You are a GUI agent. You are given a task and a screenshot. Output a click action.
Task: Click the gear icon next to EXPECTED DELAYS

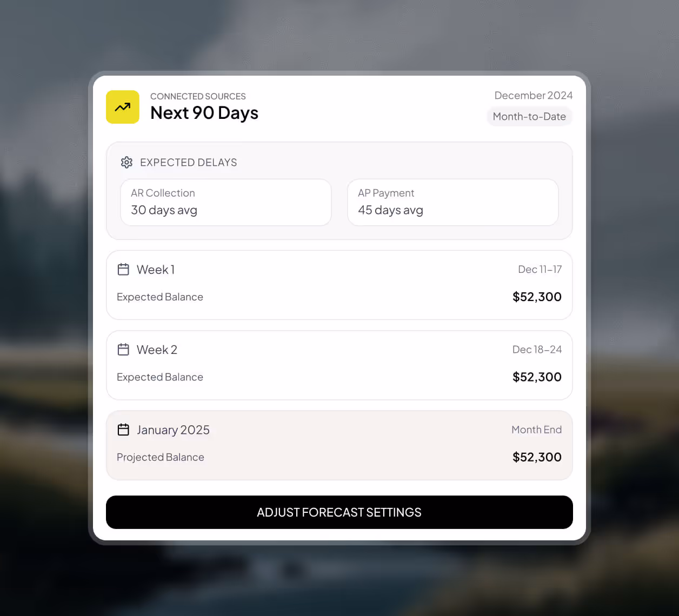click(x=126, y=162)
